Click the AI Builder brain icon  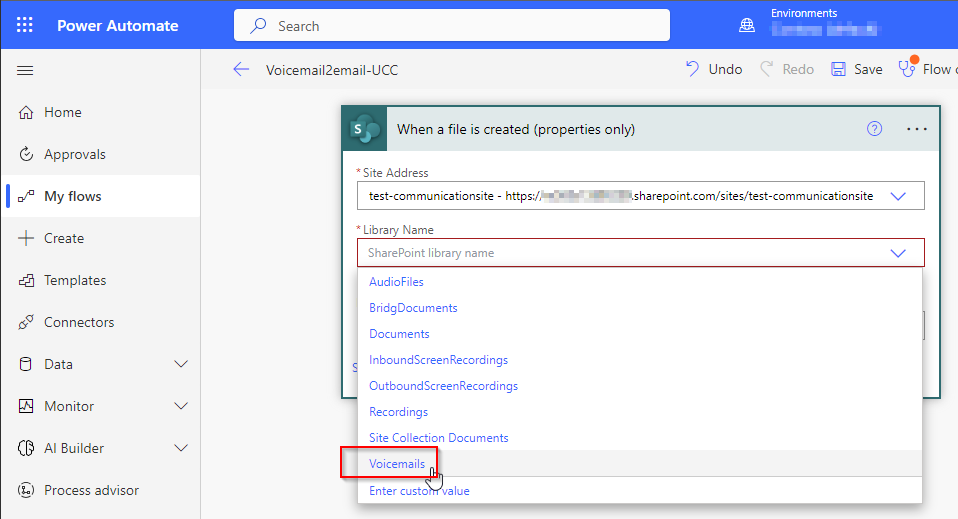point(26,448)
